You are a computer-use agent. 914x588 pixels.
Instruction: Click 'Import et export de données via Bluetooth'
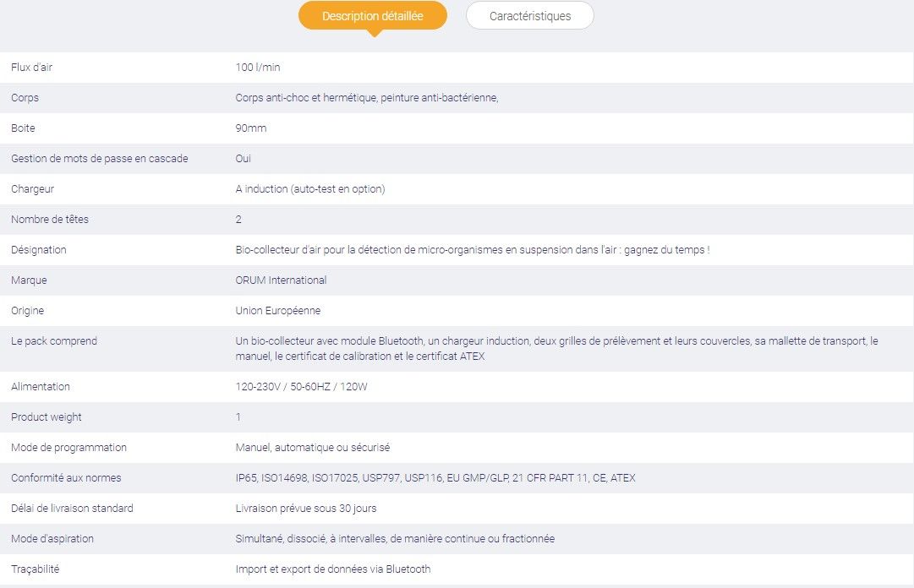(x=332, y=569)
